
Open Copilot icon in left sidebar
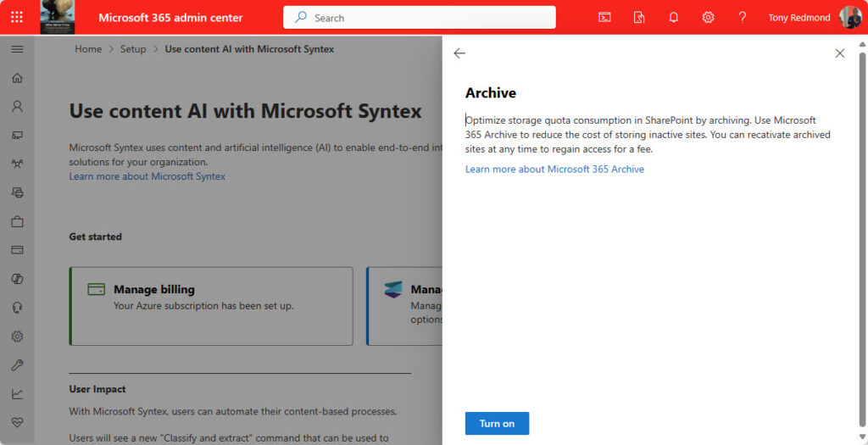click(x=17, y=279)
